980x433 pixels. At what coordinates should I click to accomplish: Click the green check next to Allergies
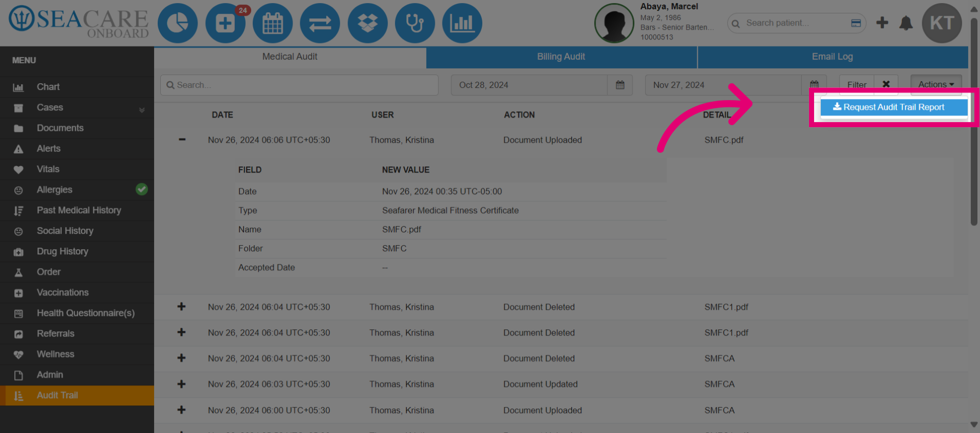[x=142, y=189]
